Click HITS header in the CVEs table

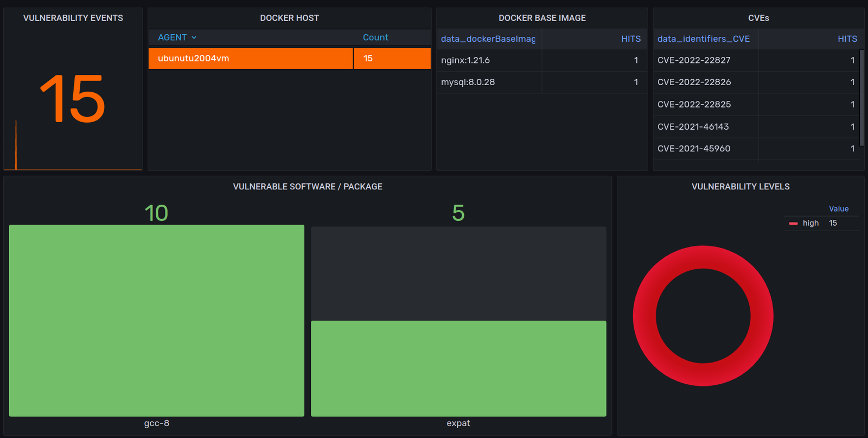point(847,39)
